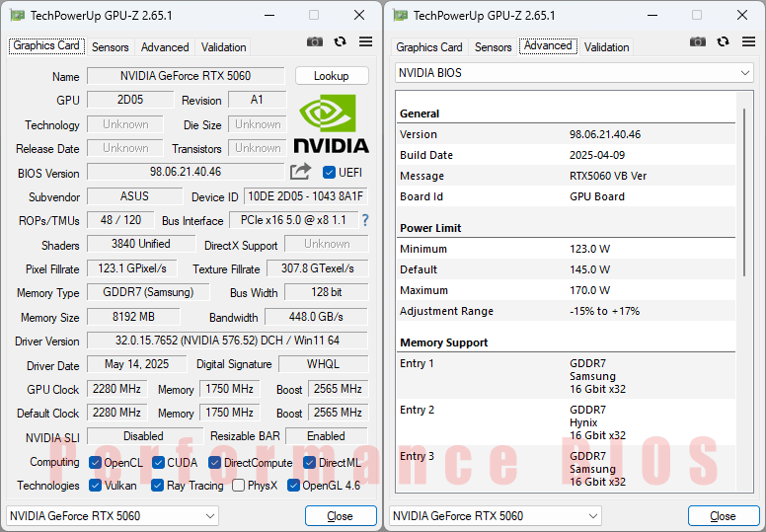Open GPU selector dropdown in right window
Screen dimensions: 766x532
click(495, 516)
